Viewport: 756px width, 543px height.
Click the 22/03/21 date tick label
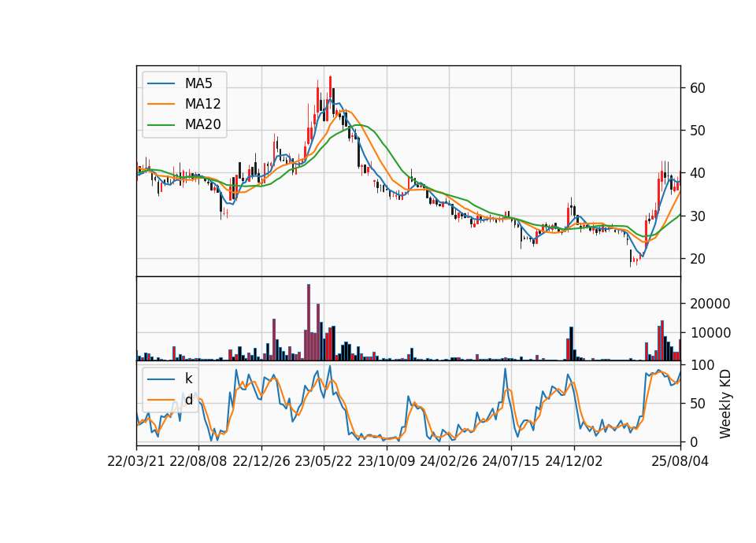coord(136,461)
